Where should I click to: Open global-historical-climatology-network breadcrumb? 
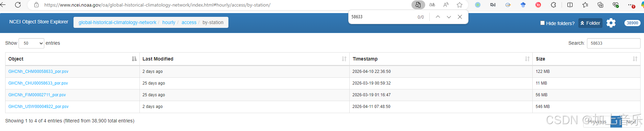(117, 22)
